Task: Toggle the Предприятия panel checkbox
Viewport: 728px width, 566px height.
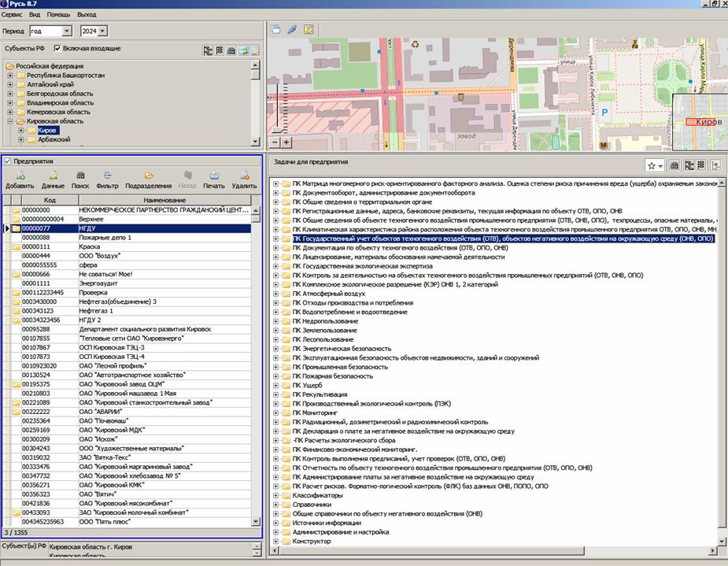Action: [x=8, y=161]
